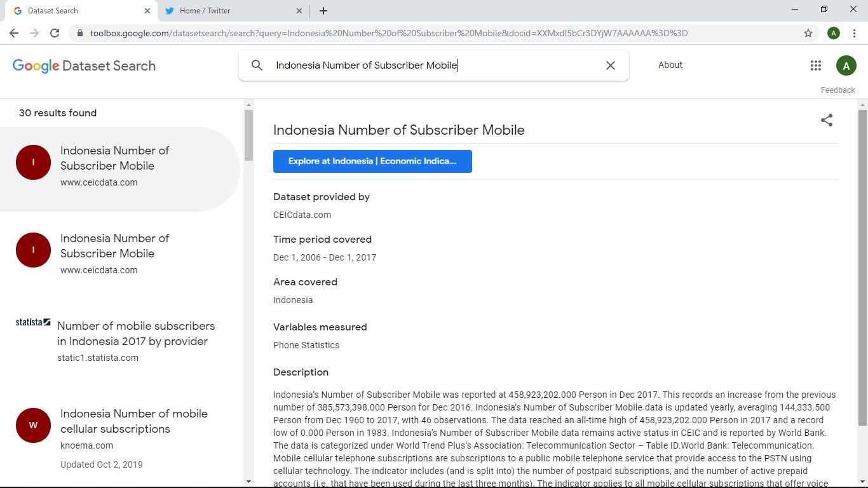Close the Home / Twitter tab
The width and height of the screenshot is (868, 488).
click(299, 11)
